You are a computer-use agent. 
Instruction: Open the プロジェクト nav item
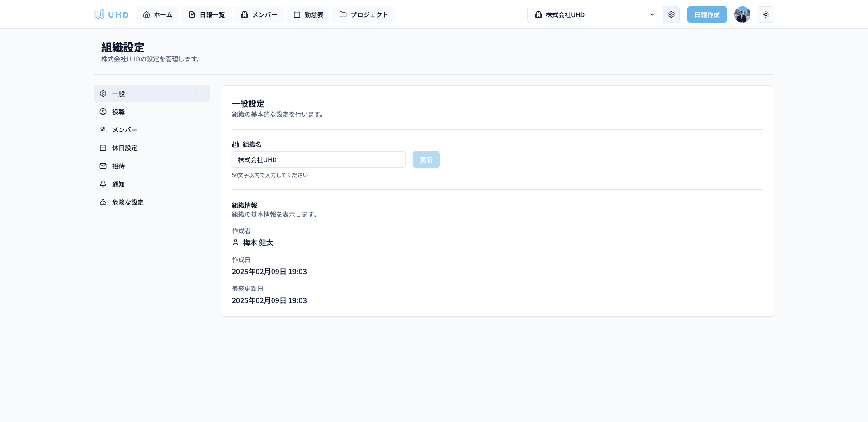coord(364,14)
